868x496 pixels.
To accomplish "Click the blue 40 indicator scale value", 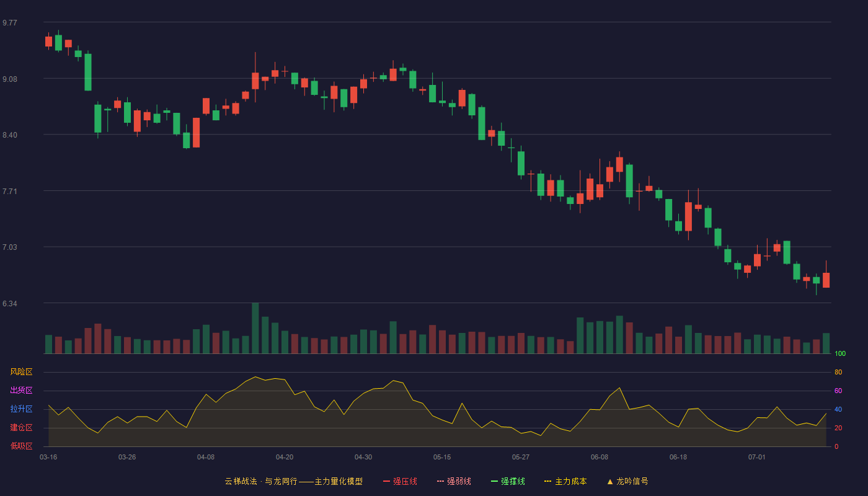I will pos(838,409).
